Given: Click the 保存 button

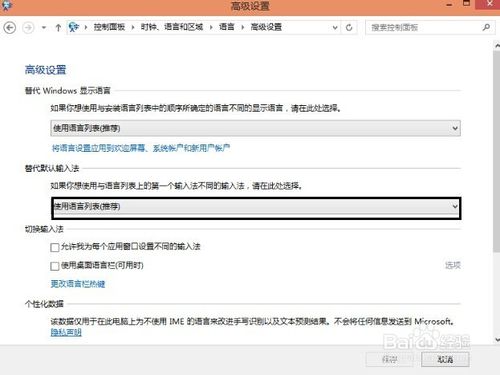Looking at the screenshot, I should [x=390, y=359].
